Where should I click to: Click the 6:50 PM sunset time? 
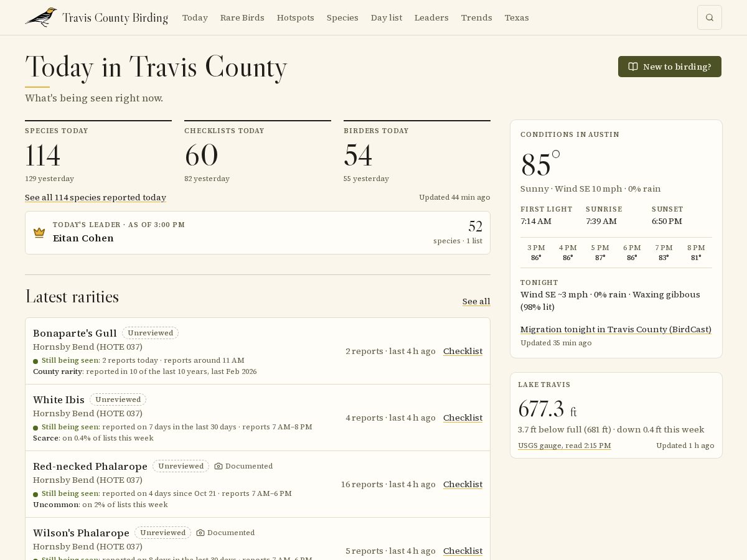(x=667, y=221)
